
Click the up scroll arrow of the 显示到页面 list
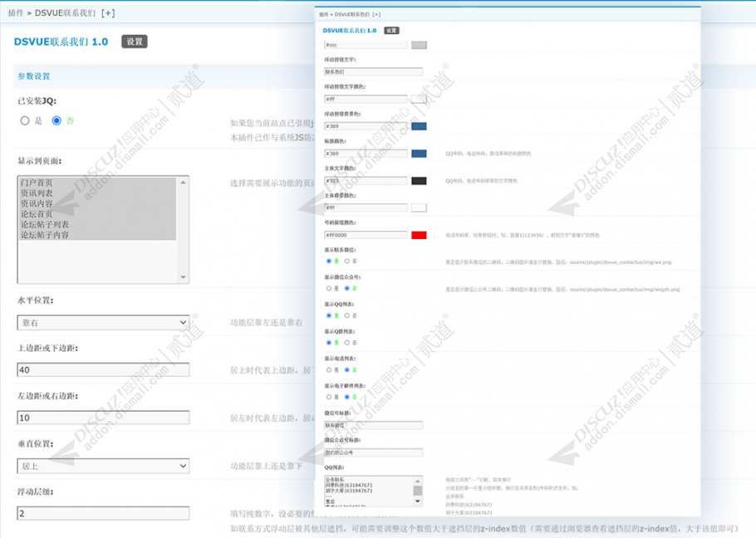pyautogui.click(x=183, y=183)
